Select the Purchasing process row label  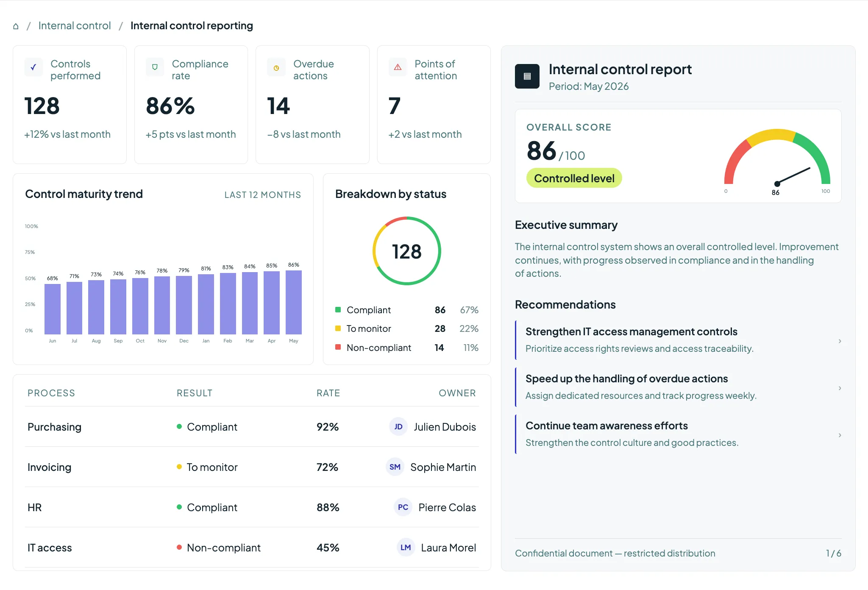pos(55,427)
